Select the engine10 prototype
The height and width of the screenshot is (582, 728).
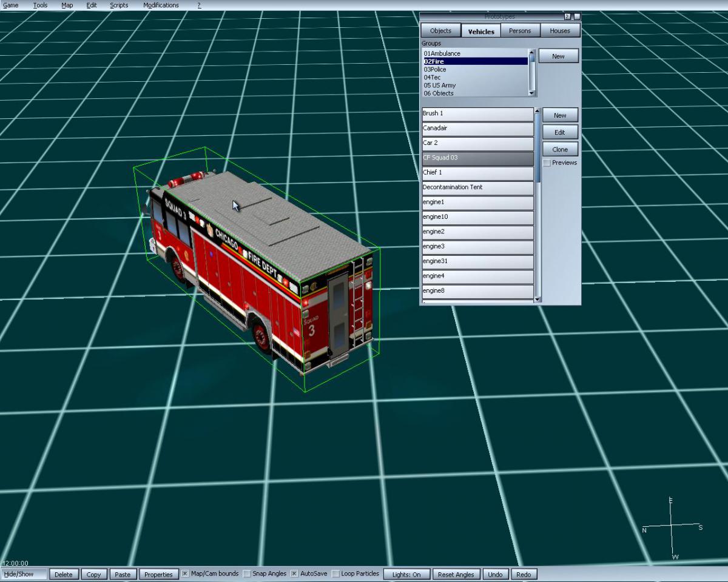pos(477,218)
